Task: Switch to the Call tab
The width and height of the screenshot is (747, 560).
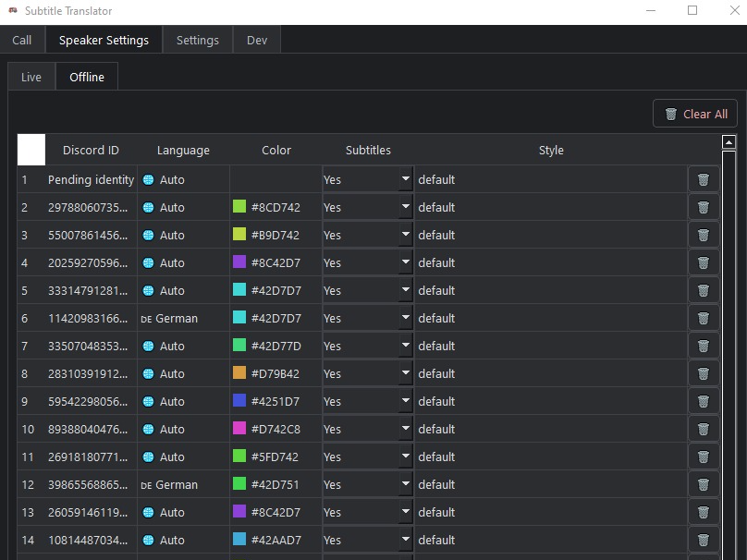Action: [x=22, y=40]
